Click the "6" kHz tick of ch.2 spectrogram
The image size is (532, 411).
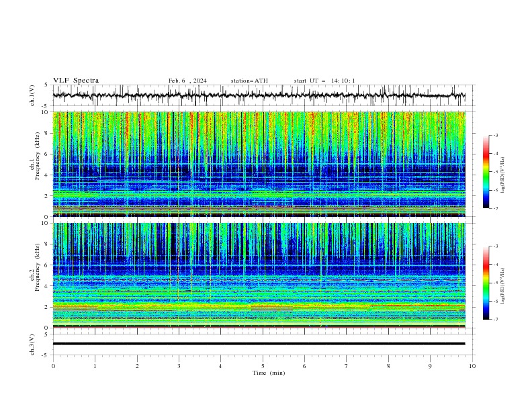pos(47,265)
